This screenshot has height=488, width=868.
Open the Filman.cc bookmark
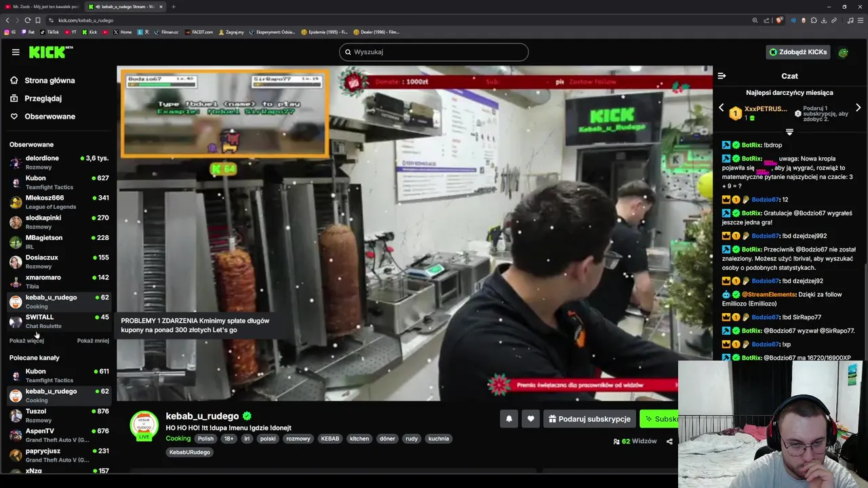click(x=166, y=32)
